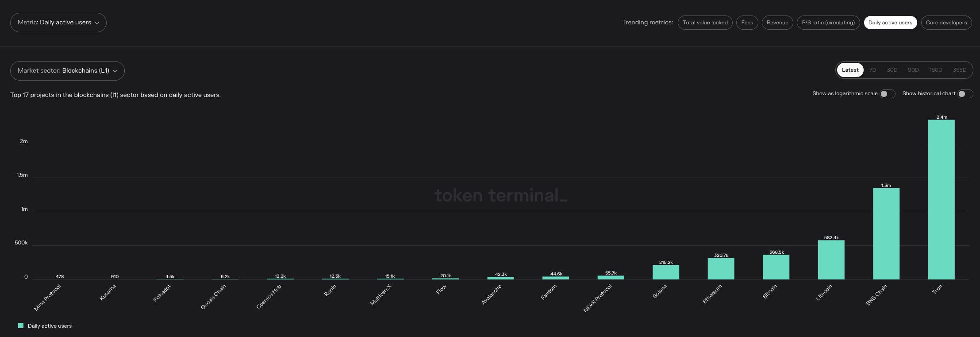This screenshot has width=980, height=337.
Task: Choose the 365D time range
Action: point(959,70)
